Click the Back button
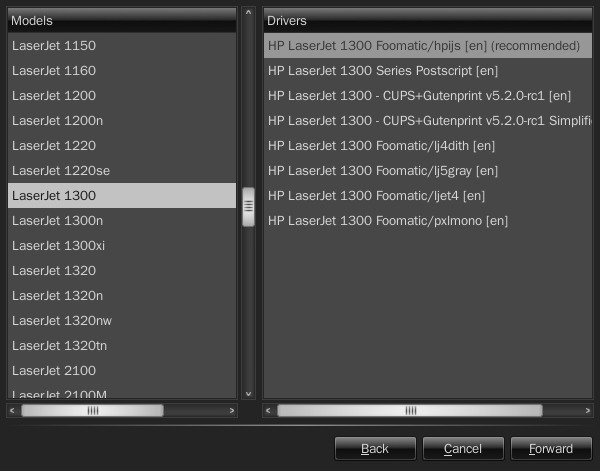The height and width of the screenshot is (471, 600). [375, 448]
